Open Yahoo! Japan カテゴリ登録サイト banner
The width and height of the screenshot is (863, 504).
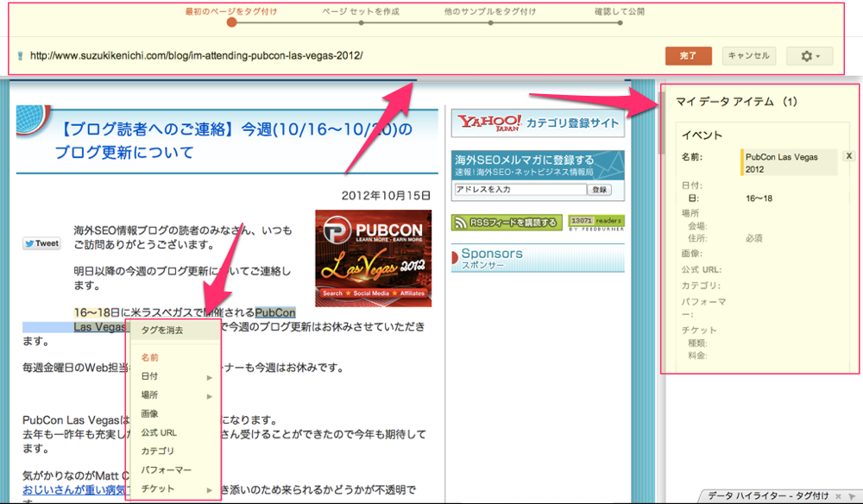pyautogui.click(x=538, y=123)
